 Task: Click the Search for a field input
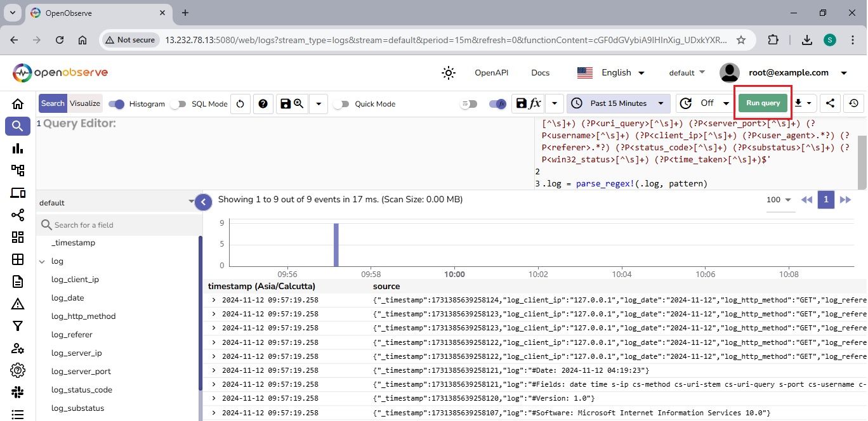pos(121,225)
